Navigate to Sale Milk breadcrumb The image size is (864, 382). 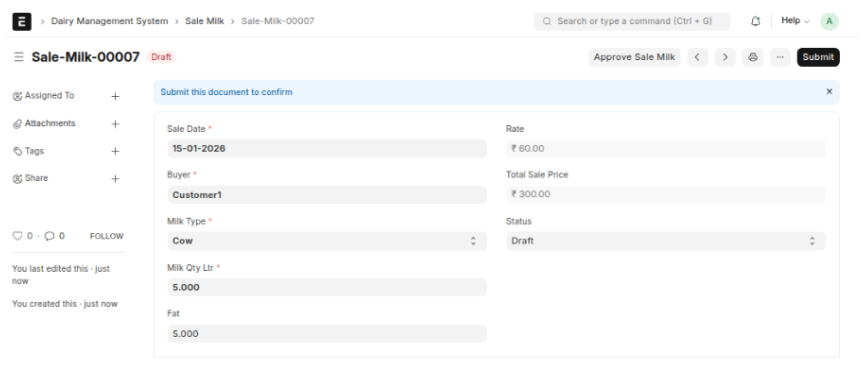(x=204, y=21)
